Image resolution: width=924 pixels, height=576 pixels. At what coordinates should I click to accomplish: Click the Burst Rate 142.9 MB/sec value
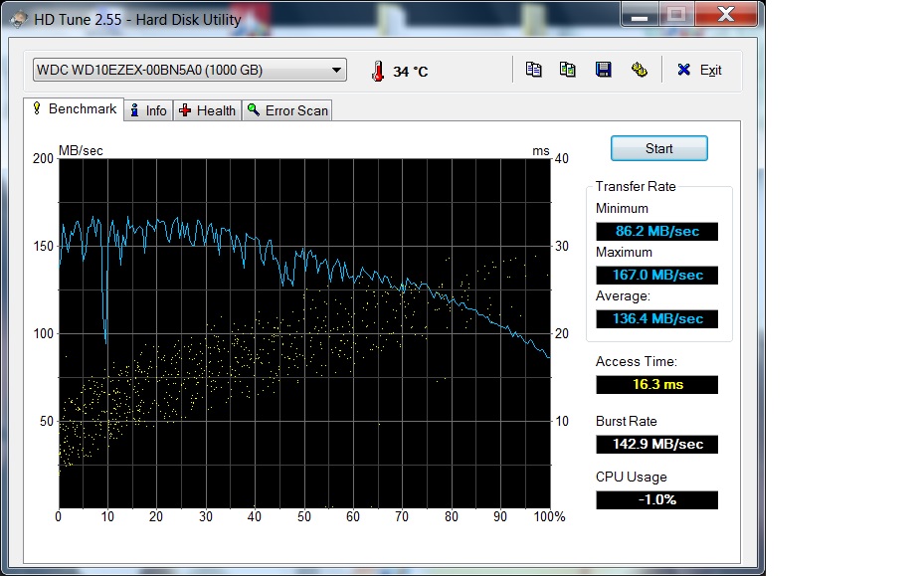(x=656, y=444)
